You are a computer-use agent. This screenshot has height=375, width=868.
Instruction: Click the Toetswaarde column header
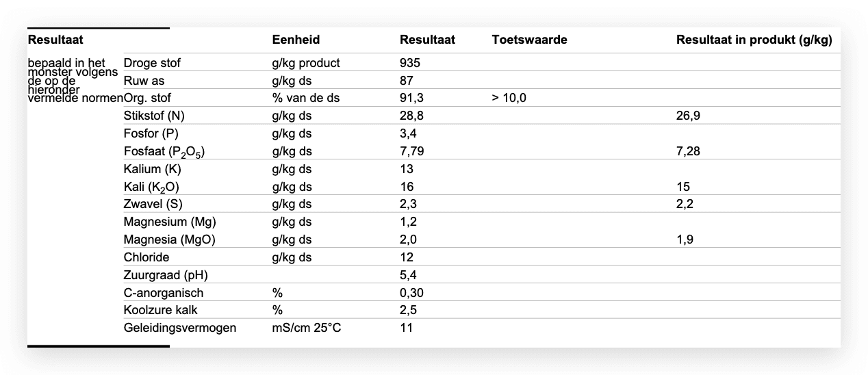[x=529, y=40]
